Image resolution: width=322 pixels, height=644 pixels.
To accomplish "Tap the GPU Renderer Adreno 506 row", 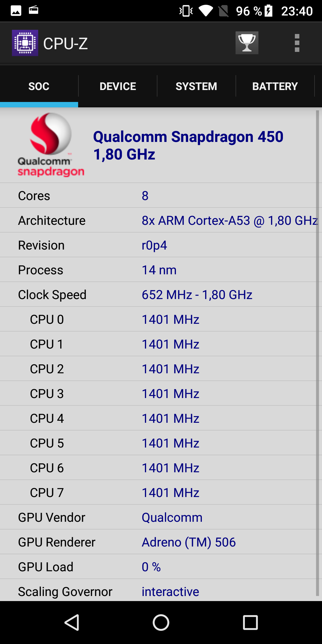I will pos(158,542).
